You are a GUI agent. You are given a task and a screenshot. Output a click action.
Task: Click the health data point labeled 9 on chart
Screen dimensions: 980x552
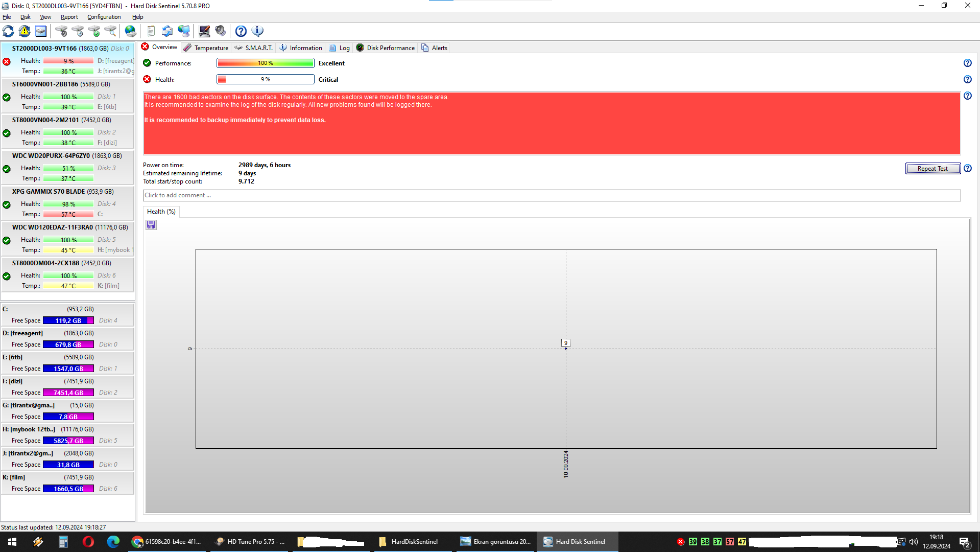pos(566,348)
